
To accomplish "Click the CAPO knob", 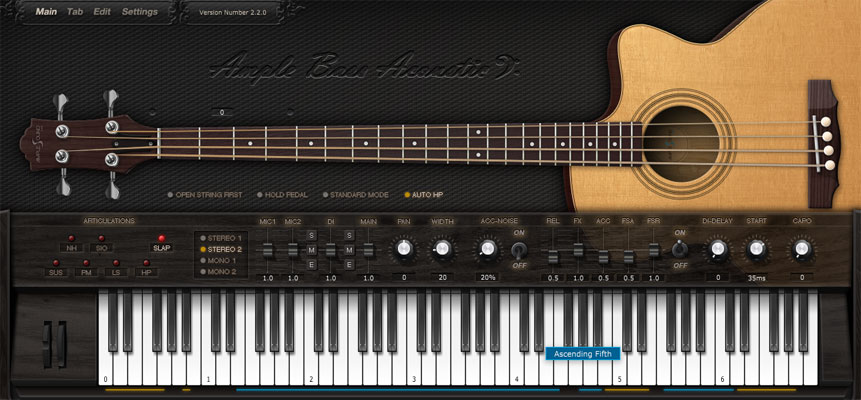I will [x=802, y=250].
